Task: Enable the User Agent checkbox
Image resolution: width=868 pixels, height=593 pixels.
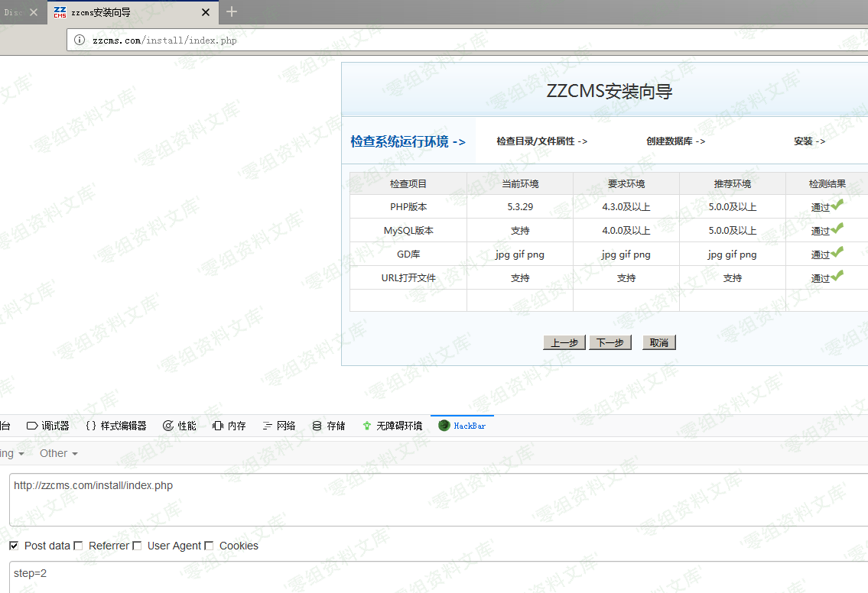Action: pyautogui.click(x=137, y=546)
